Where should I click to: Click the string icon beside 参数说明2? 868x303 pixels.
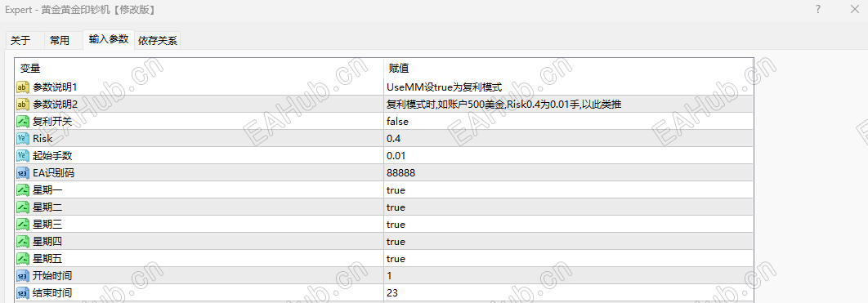click(x=23, y=104)
